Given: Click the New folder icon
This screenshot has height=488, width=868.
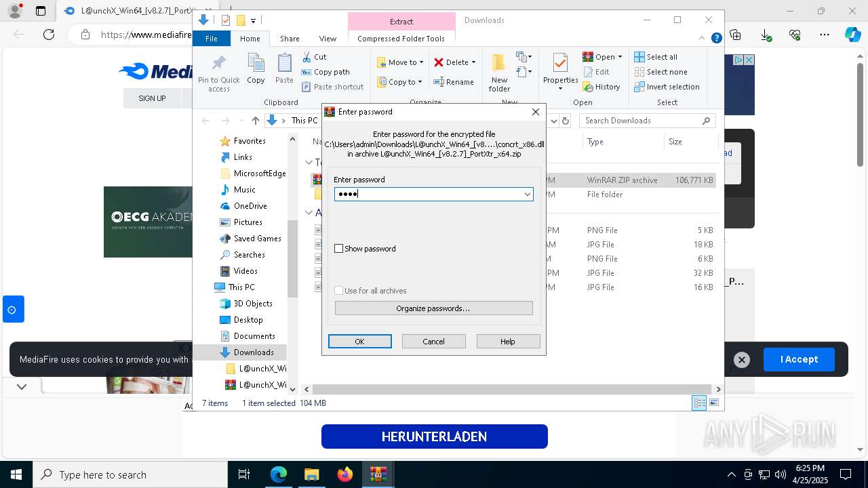Looking at the screenshot, I should 499,73.
